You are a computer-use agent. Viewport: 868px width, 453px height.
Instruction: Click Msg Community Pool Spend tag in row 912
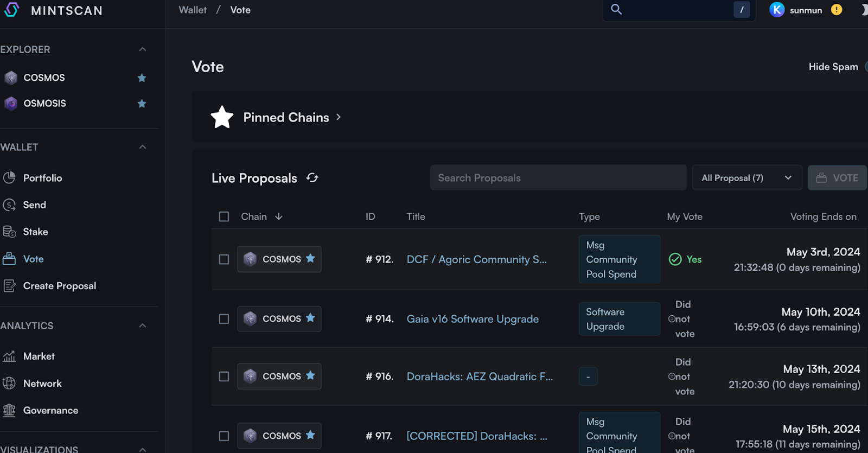click(x=620, y=259)
